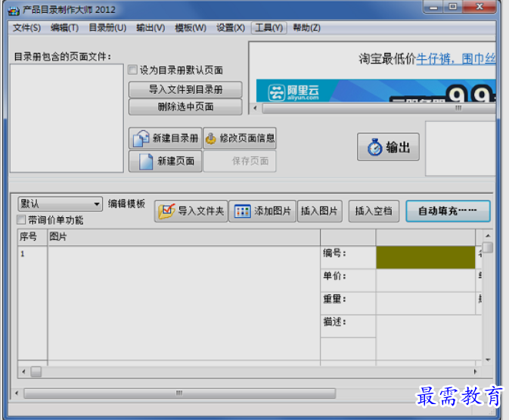509x420 pixels.
Task: Open the 围巾丝 ad link
Action: click(x=480, y=59)
